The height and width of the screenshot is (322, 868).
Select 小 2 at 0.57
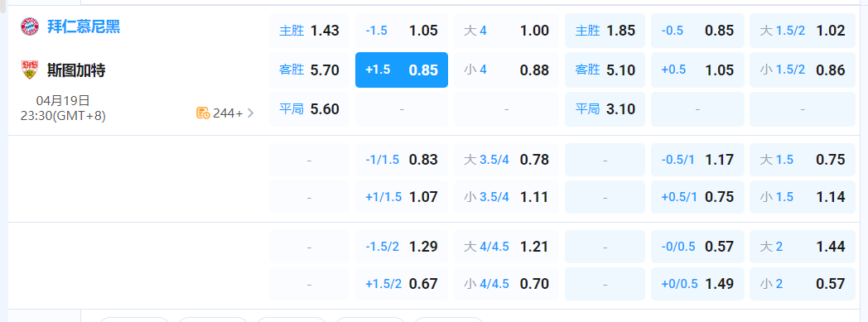(x=803, y=284)
